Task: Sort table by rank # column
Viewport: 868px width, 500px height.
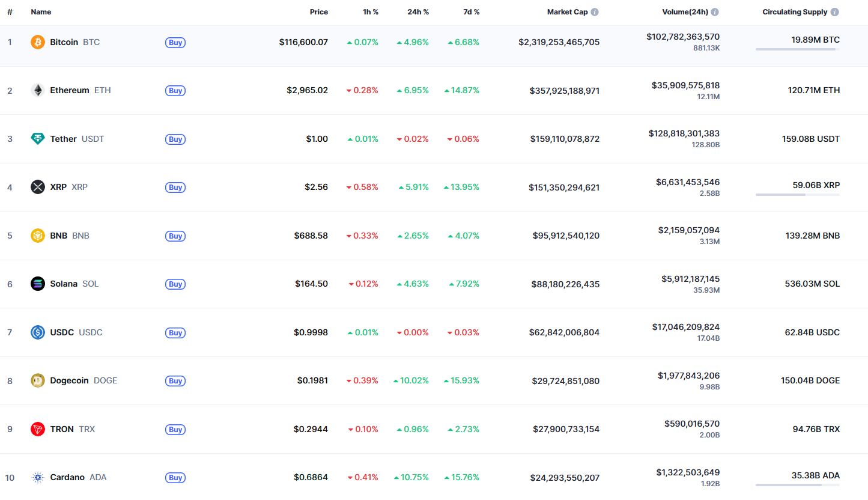Action: (x=10, y=12)
